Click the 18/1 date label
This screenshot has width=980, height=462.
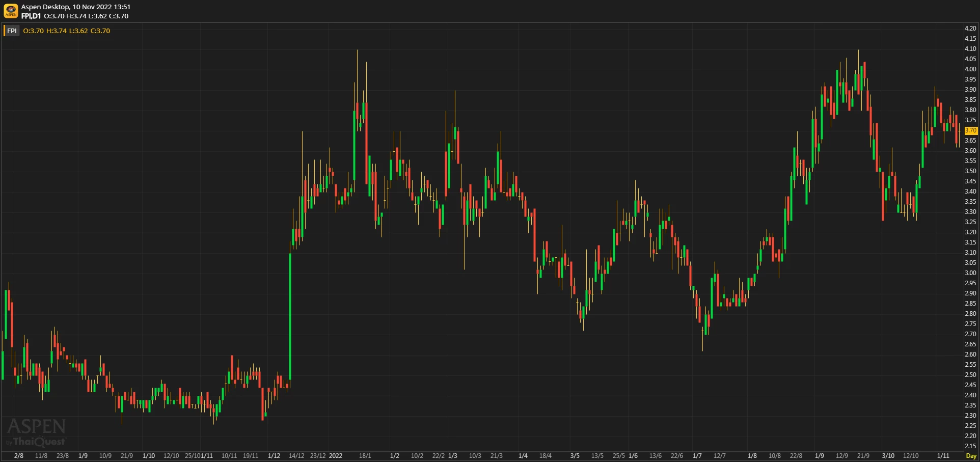[x=365, y=456]
